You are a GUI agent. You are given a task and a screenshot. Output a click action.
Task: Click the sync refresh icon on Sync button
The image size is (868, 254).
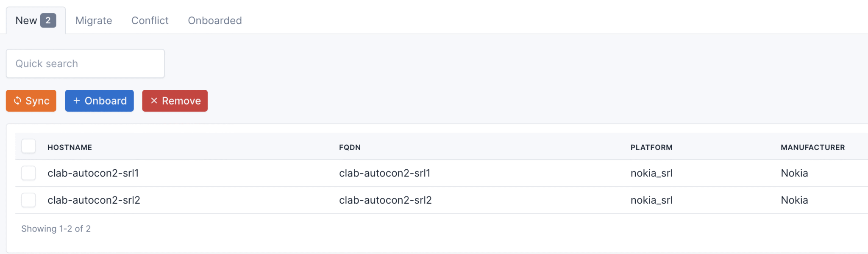[18, 101]
